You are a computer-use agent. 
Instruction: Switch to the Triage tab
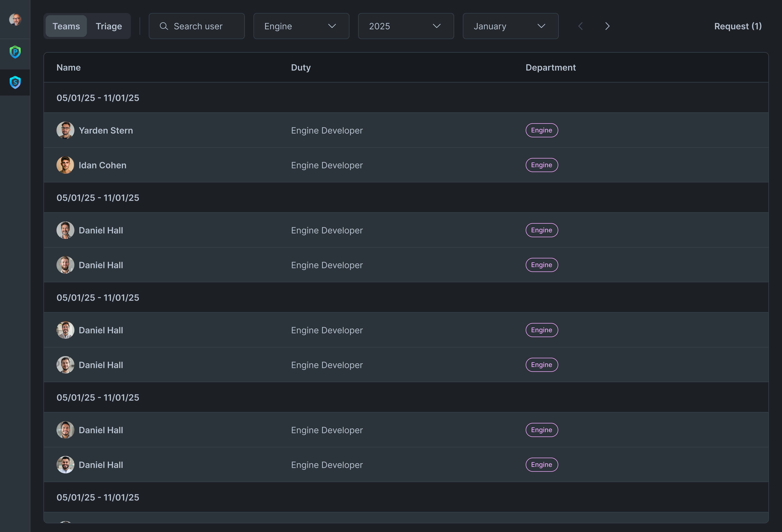[109, 26]
